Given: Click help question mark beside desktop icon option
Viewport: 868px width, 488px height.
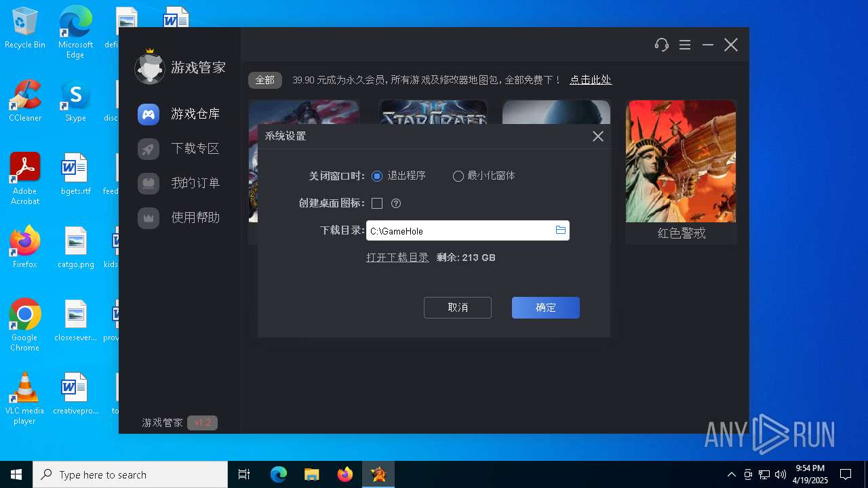Looking at the screenshot, I should (x=396, y=203).
